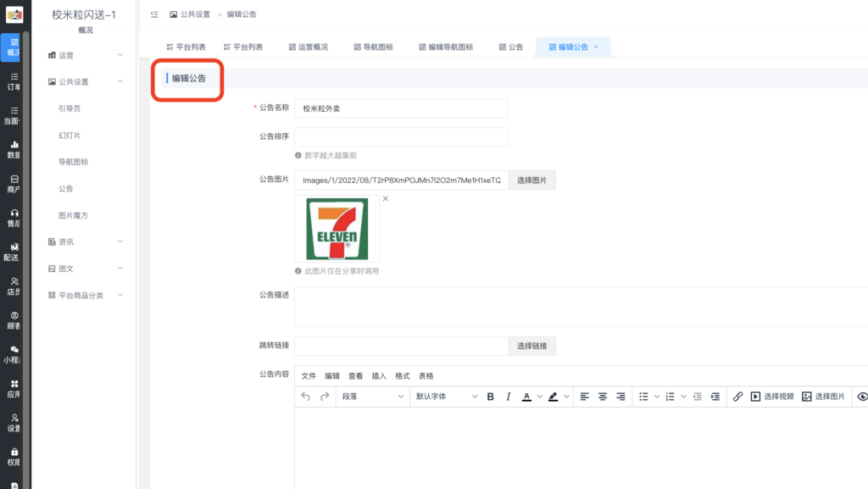Image resolution: width=868 pixels, height=489 pixels.
Task: Enable center text alignment
Action: coord(601,396)
